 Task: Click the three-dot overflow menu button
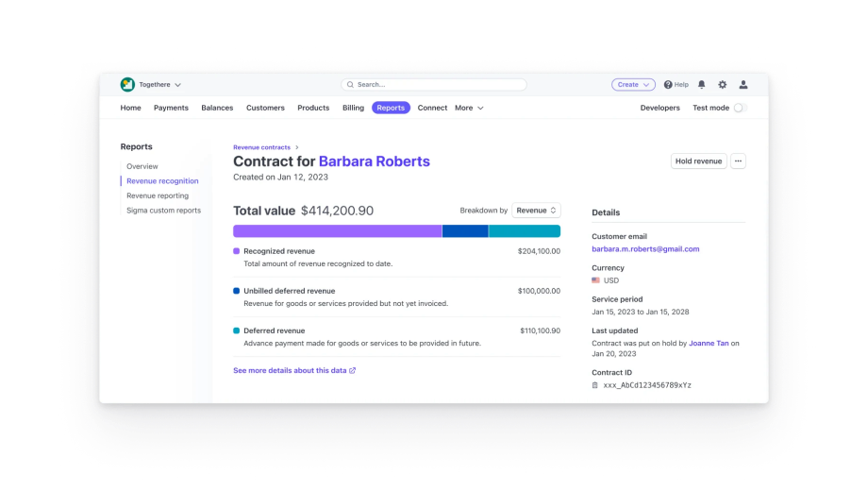click(738, 161)
